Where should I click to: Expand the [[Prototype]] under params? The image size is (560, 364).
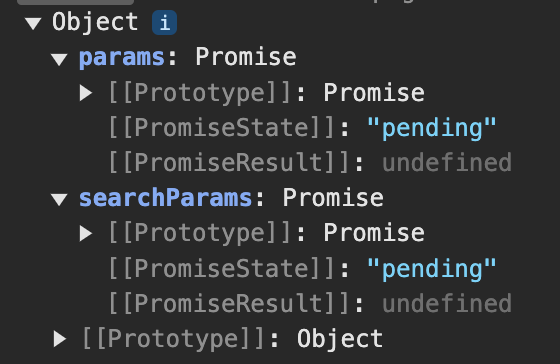click(86, 93)
